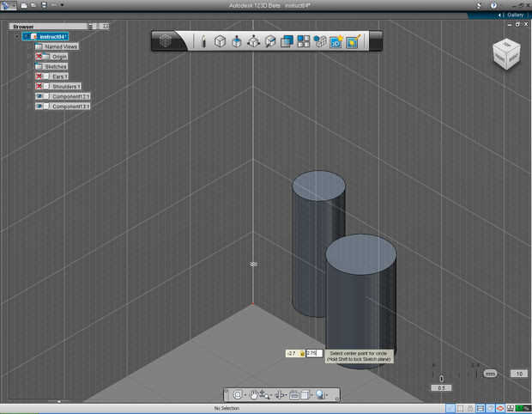The height and width of the screenshot is (414, 532).
Task: Click the ruler slider handle
Action: coord(441,378)
